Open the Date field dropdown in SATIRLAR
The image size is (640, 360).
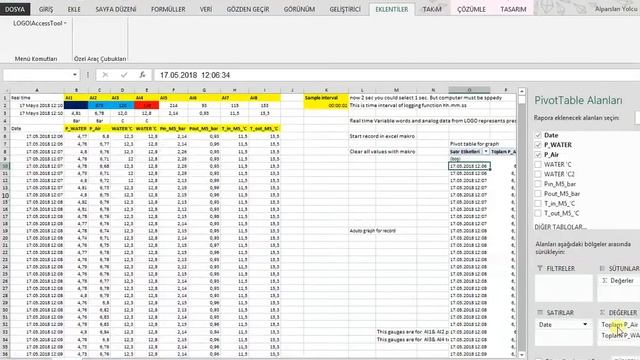[x=585, y=324]
